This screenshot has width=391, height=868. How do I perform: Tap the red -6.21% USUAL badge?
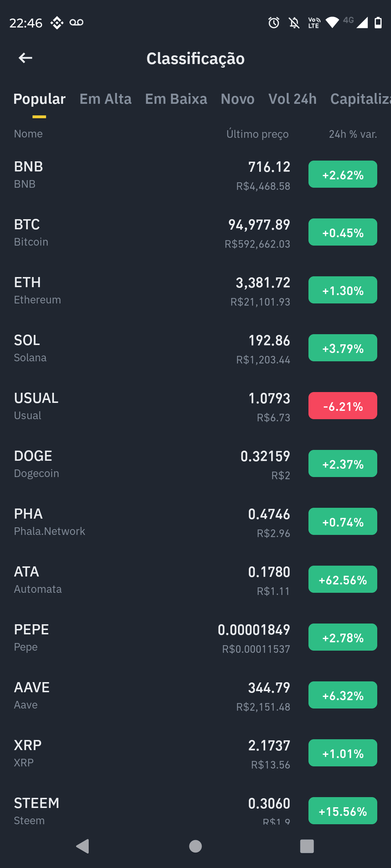point(343,406)
